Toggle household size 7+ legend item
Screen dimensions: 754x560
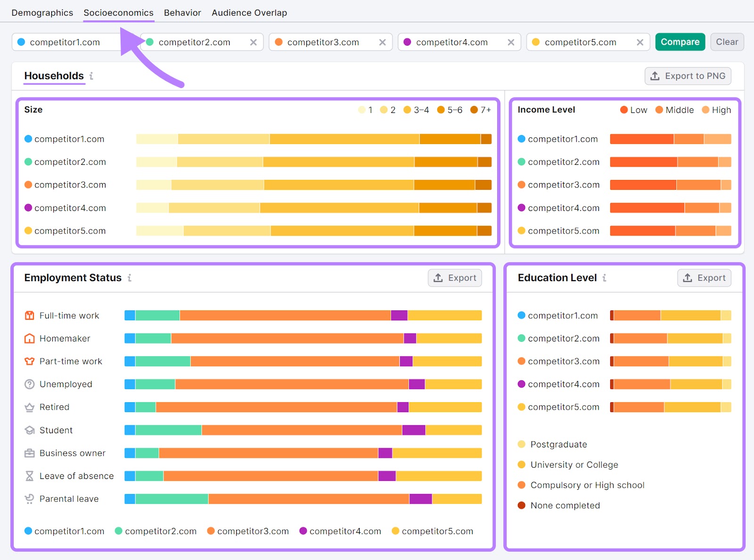[481, 110]
